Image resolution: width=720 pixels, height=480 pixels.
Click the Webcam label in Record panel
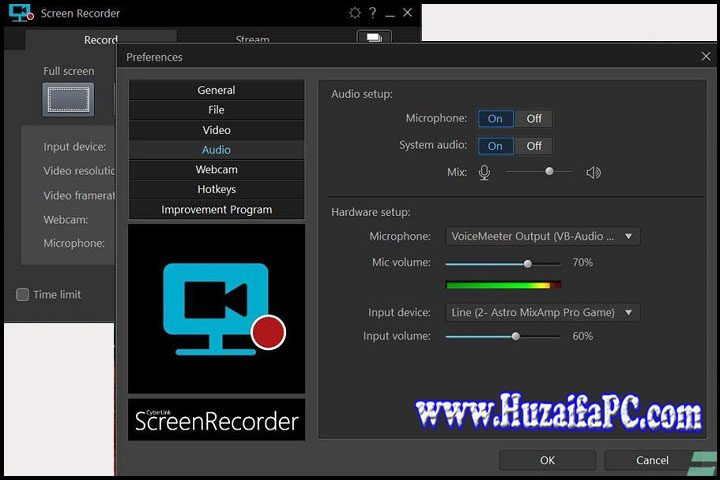[66, 220]
